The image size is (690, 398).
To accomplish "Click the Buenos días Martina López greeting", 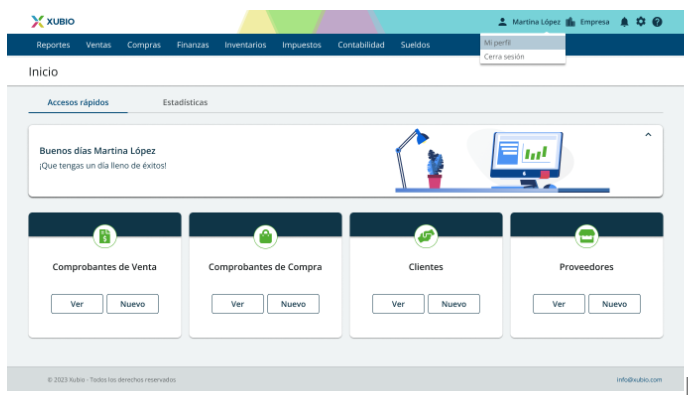I will pos(97,151).
